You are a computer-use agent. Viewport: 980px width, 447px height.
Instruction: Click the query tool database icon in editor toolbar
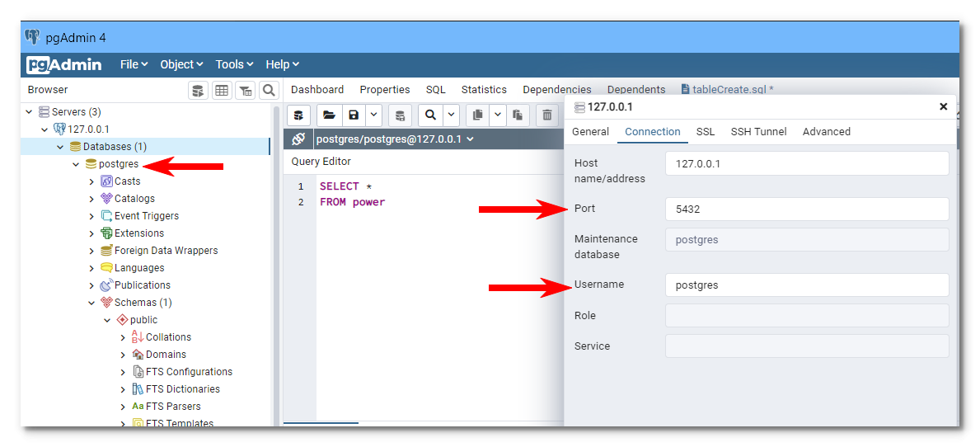pos(298,115)
